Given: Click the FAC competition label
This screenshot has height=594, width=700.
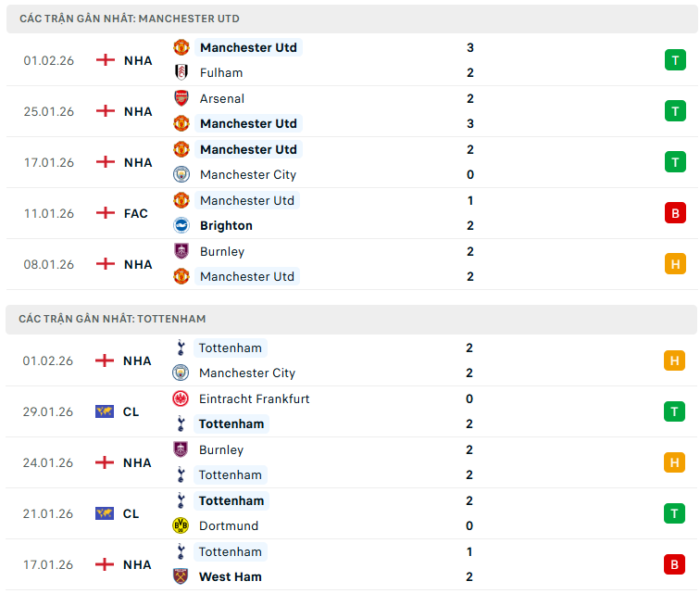Looking at the screenshot, I should (136, 213).
